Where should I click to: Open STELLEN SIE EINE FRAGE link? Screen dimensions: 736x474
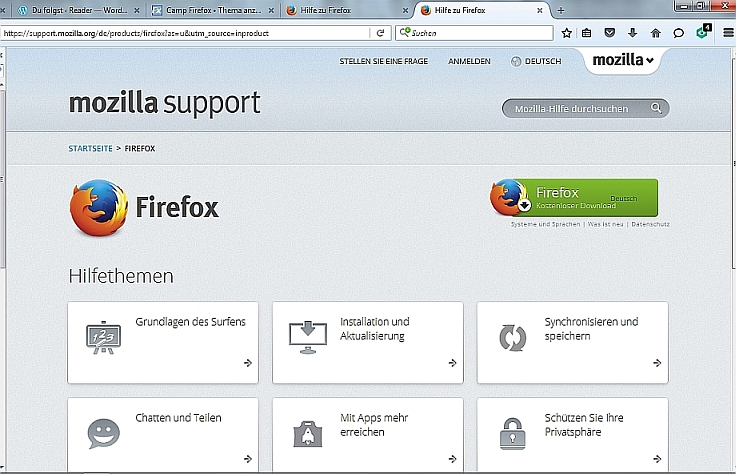point(383,61)
